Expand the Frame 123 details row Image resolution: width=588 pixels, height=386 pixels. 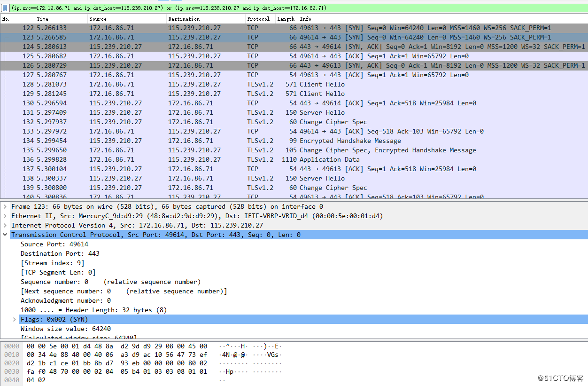click(5, 206)
